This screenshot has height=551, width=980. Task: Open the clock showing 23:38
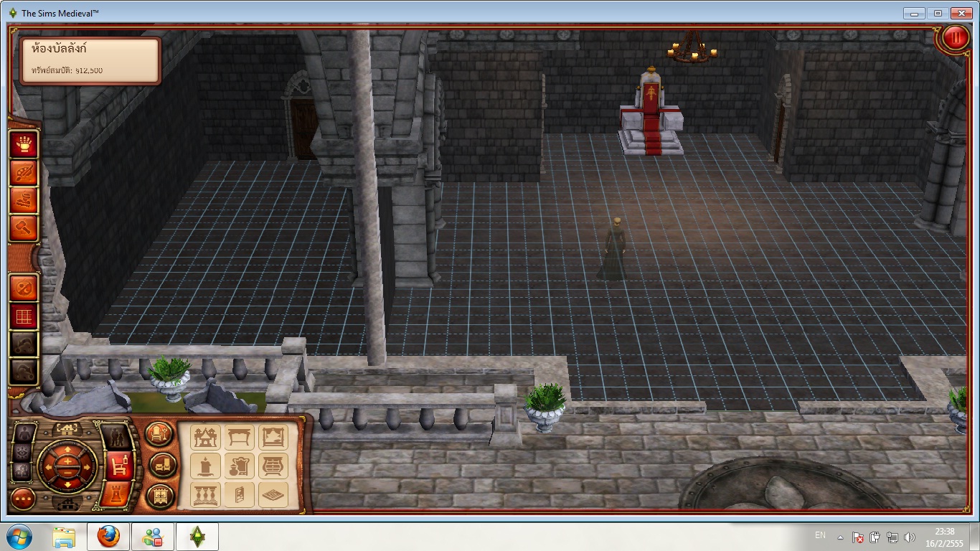pyautogui.click(x=945, y=537)
